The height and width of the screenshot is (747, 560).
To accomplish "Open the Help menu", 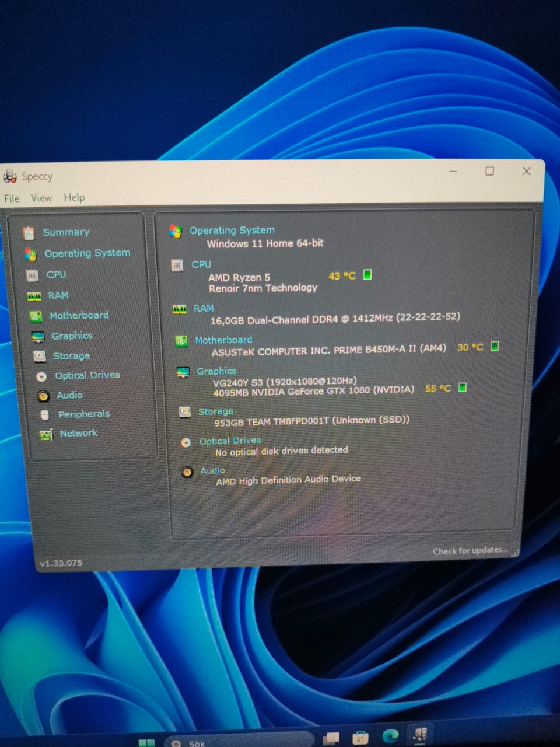I will pyautogui.click(x=74, y=197).
